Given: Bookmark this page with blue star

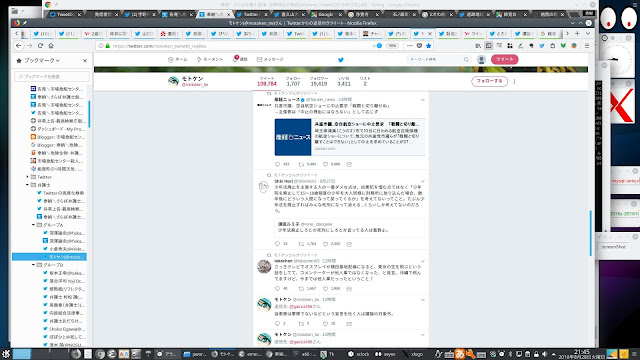Looking at the screenshot, I should (429, 46).
